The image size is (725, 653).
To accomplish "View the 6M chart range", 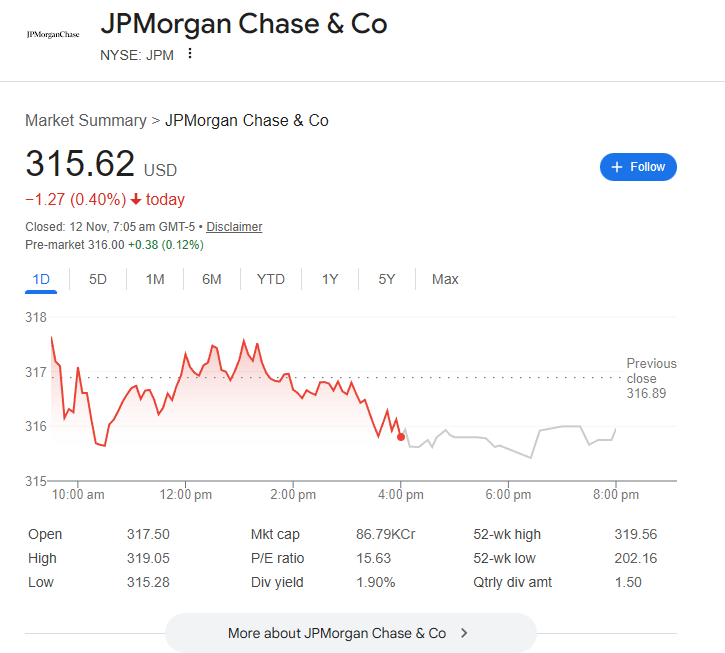I will (x=211, y=279).
